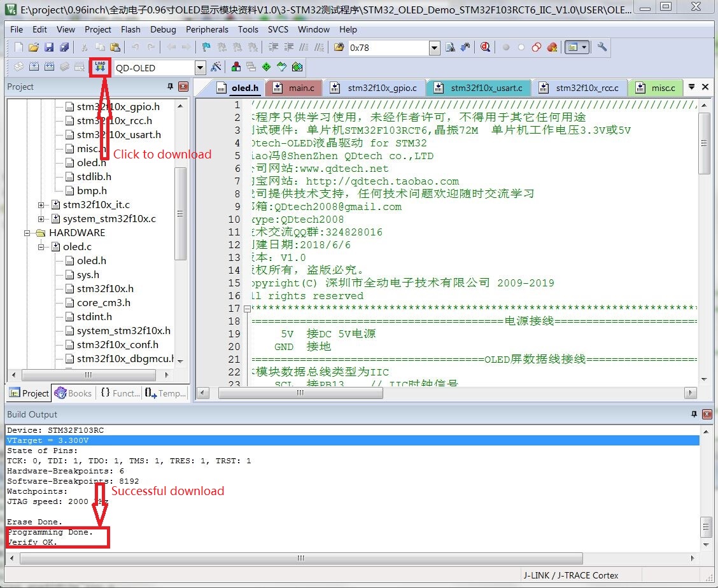Click the Open file folder icon
Screen dimensions: 718x588
(x=33, y=47)
